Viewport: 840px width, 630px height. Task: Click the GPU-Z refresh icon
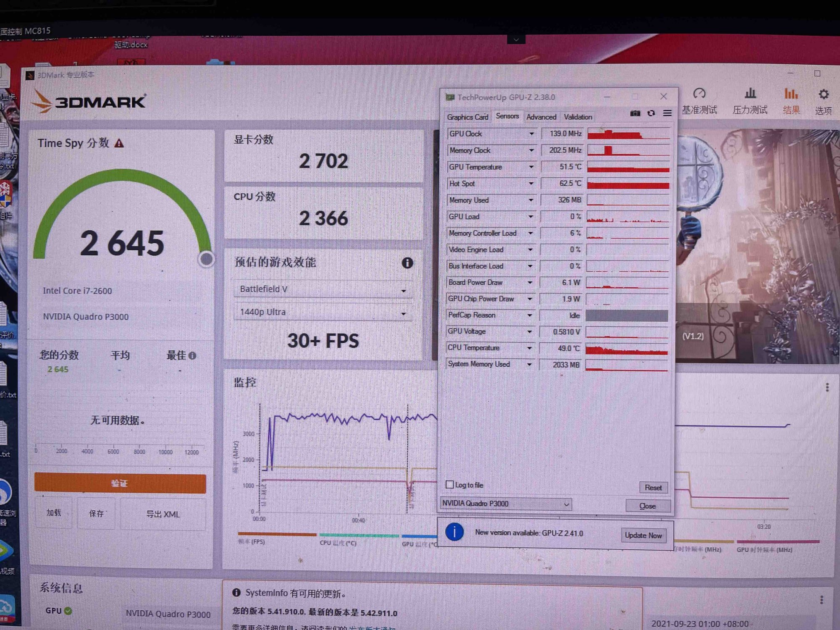[651, 113]
